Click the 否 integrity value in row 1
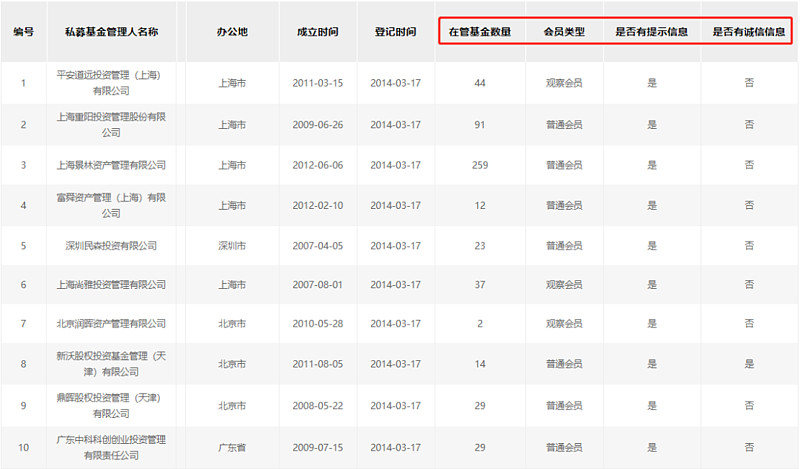Screen dimensions: 800x469 (x=748, y=83)
